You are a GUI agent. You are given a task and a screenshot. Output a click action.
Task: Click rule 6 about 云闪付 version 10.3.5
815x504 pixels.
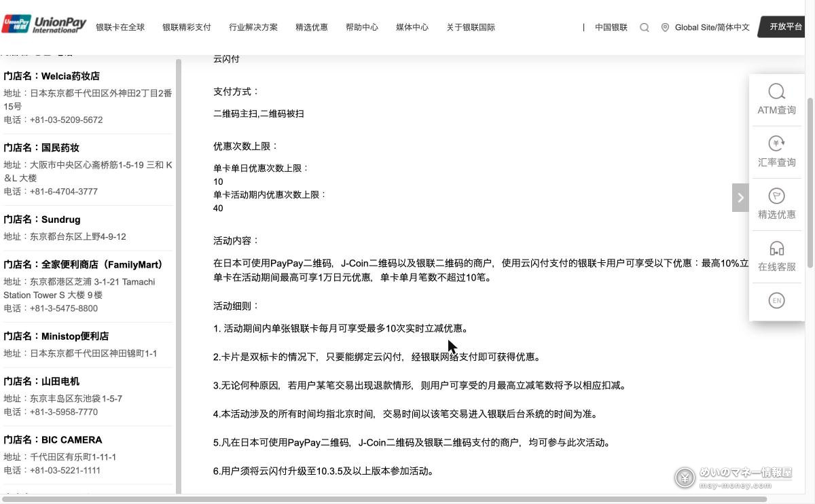[323, 471]
